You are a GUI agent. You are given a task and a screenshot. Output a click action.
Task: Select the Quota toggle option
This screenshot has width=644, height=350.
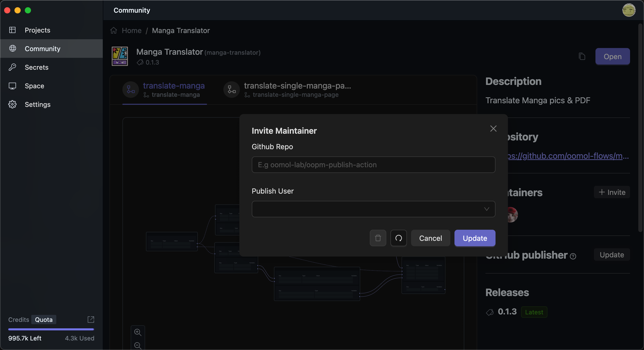pos(44,320)
